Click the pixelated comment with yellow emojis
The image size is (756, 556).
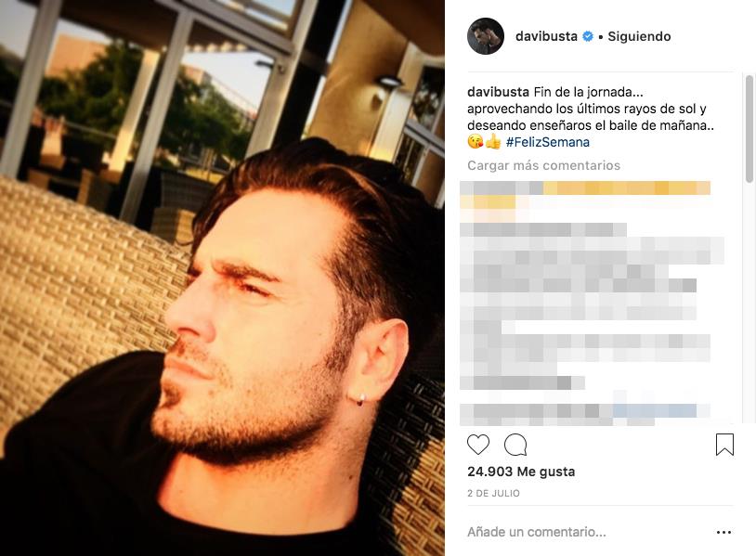585,195
